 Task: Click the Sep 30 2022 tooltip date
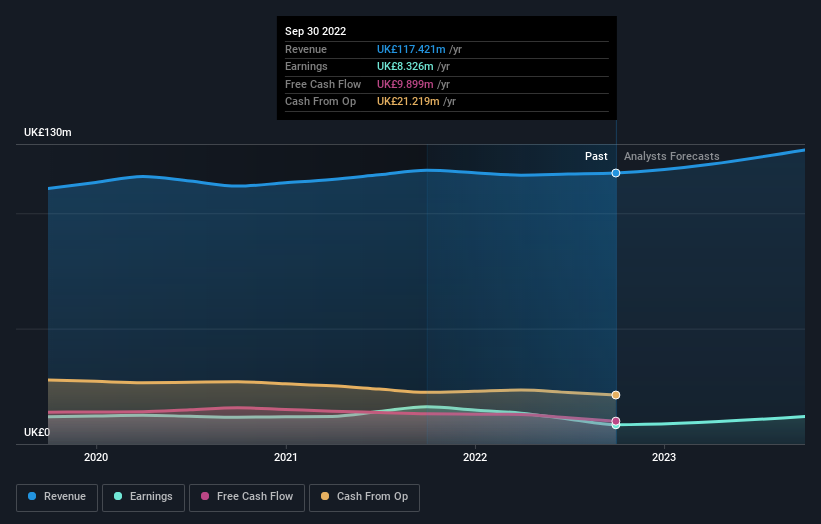[x=315, y=31]
